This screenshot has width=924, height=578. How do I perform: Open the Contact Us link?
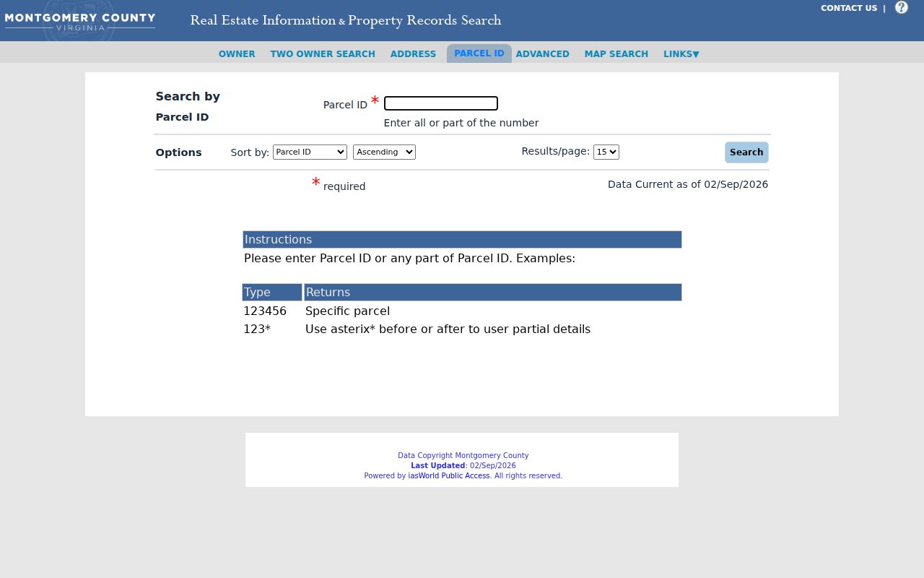click(x=849, y=9)
